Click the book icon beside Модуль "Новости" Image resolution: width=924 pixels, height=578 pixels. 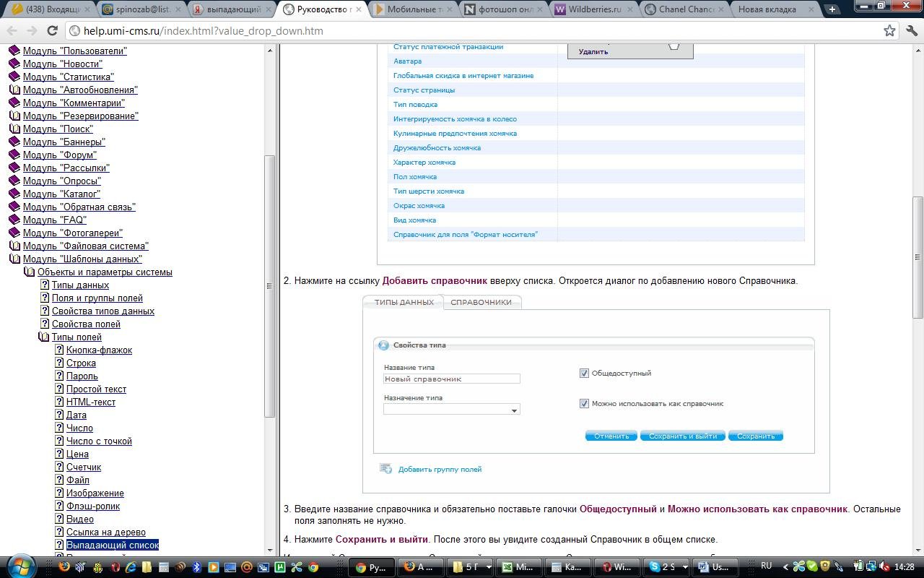coord(14,64)
